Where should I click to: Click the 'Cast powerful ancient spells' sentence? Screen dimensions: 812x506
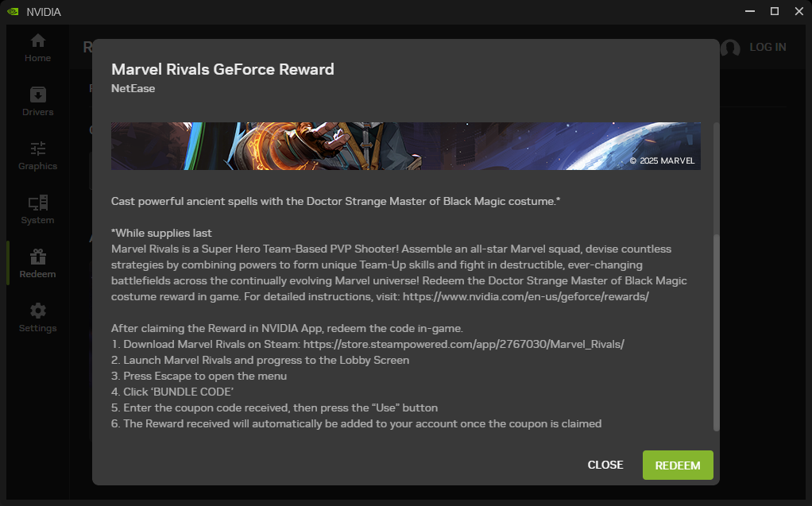tap(335, 201)
